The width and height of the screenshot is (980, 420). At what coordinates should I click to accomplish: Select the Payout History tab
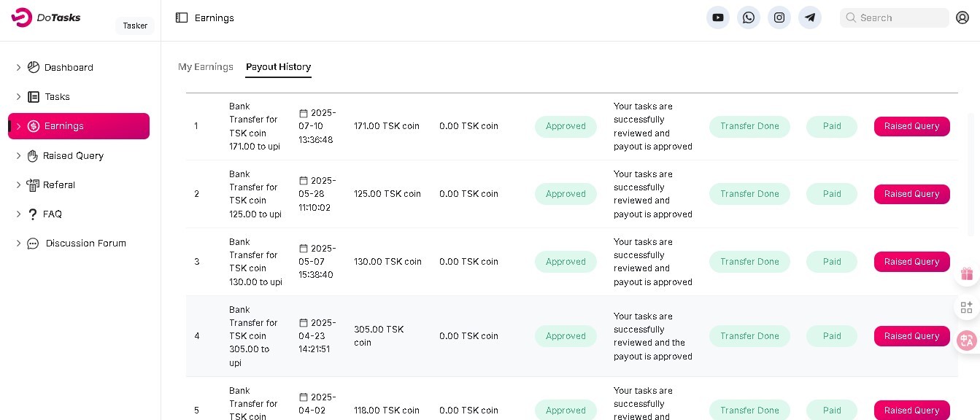click(278, 66)
